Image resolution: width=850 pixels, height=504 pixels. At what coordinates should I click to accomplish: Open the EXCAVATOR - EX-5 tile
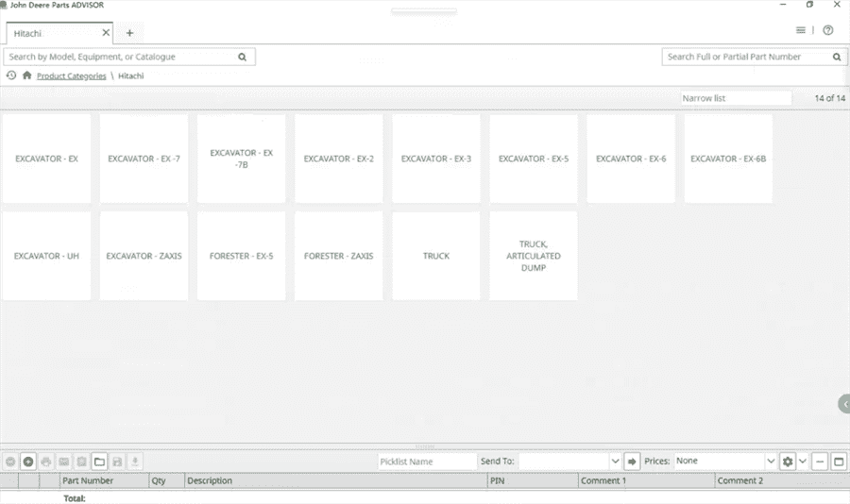click(534, 159)
